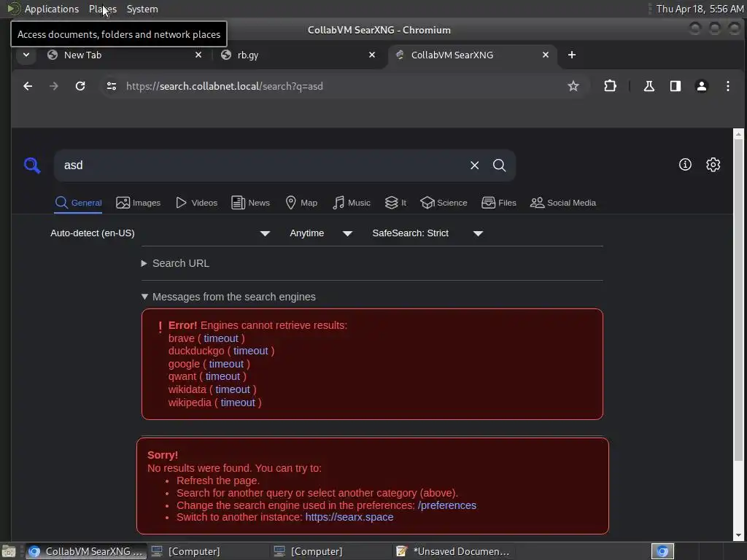Open the /preferences link
747x560 pixels.
447,505
